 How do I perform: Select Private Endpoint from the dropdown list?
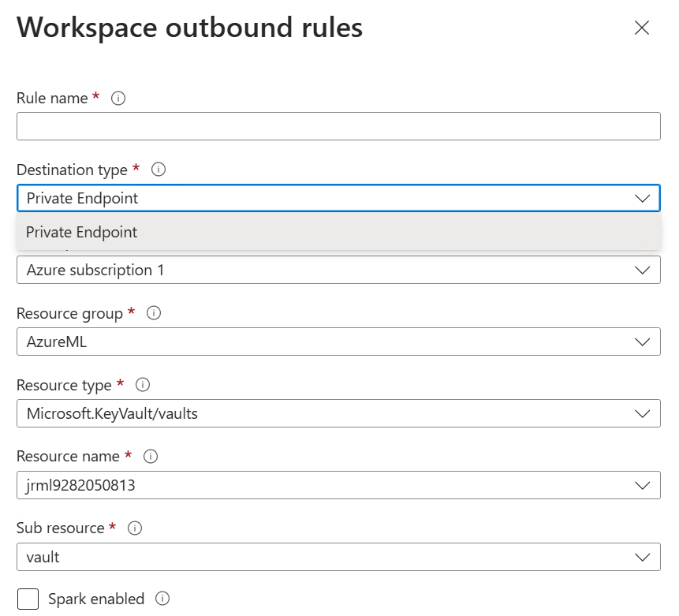[x=82, y=232]
